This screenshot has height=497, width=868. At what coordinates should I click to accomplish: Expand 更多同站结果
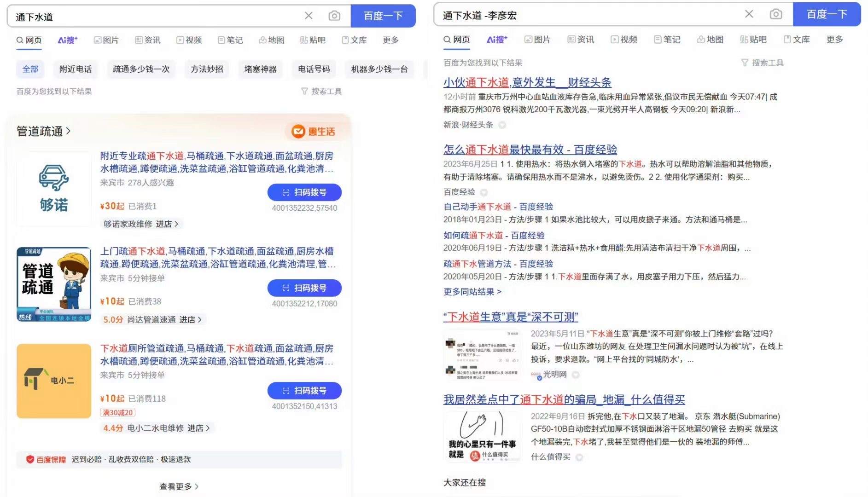472,291
